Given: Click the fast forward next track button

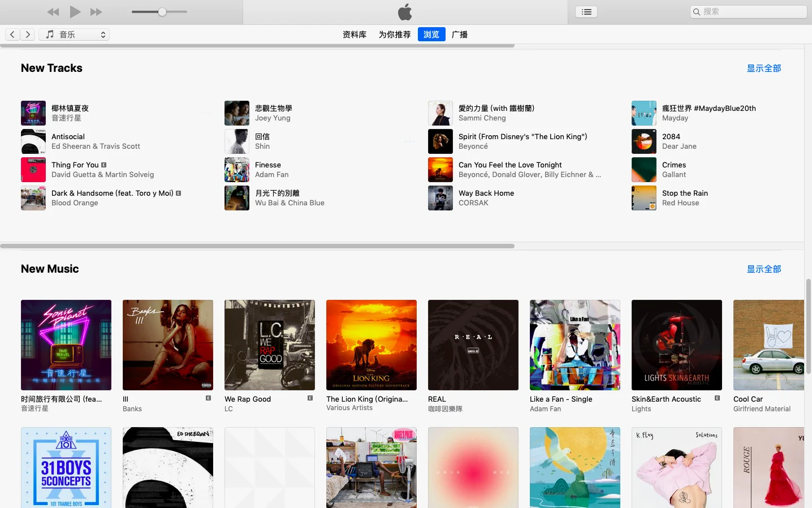Looking at the screenshot, I should point(97,12).
